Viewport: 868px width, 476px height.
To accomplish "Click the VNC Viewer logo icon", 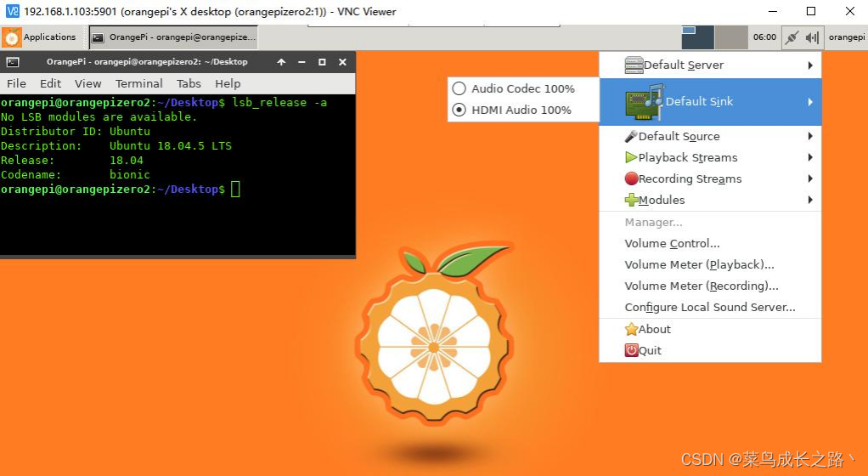I will click(x=12, y=11).
